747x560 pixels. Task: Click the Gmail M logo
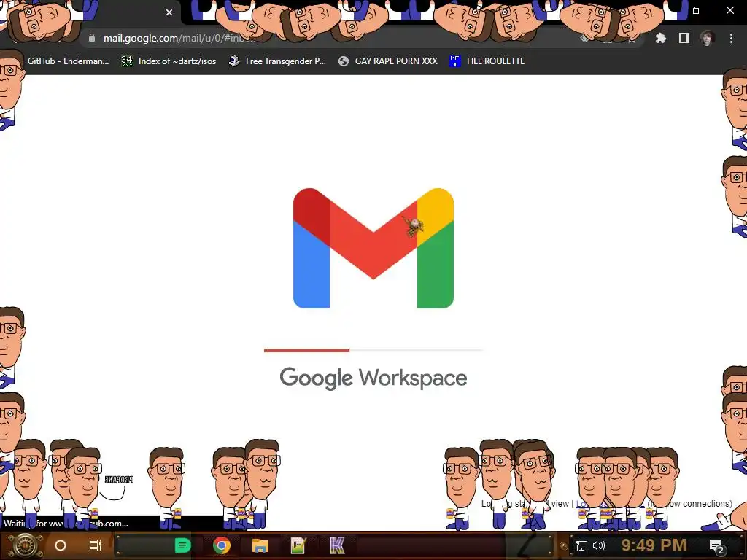(x=373, y=248)
